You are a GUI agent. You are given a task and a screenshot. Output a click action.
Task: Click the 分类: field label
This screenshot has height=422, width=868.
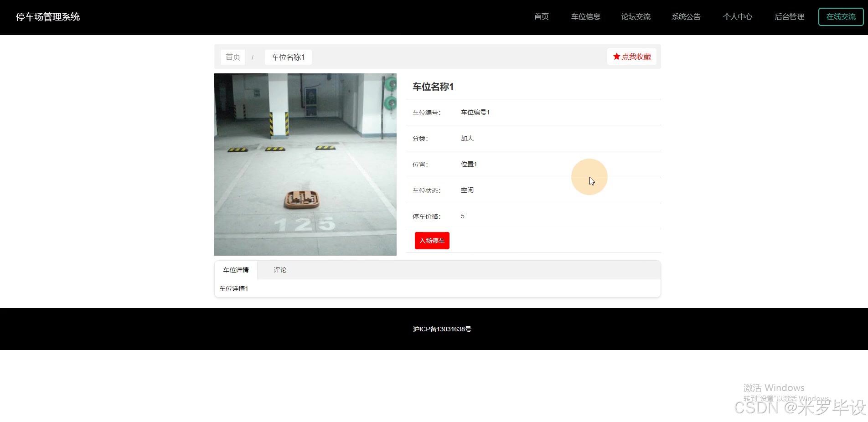click(x=420, y=139)
